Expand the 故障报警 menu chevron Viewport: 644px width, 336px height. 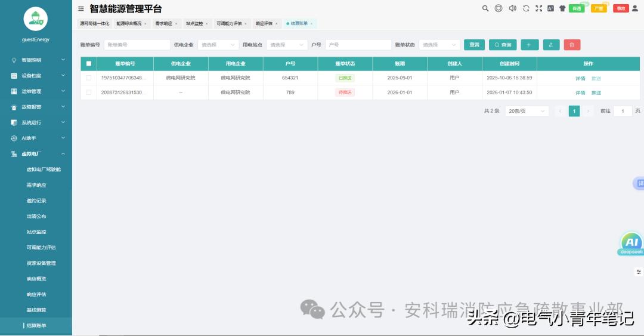point(63,106)
